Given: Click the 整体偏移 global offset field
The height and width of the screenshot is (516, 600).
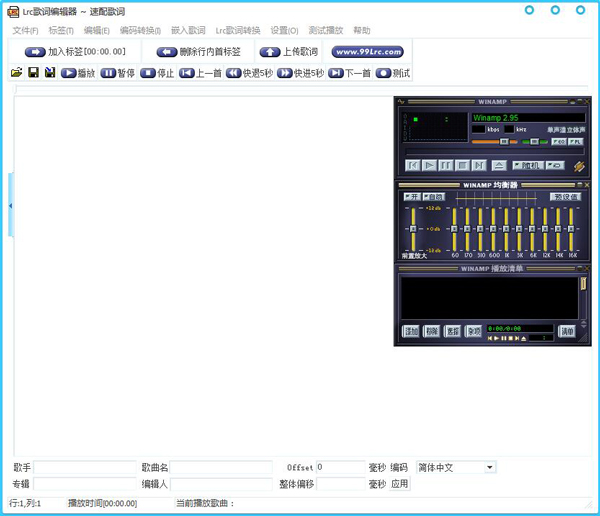Looking at the screenshot, I should click(x=341, y=484).
